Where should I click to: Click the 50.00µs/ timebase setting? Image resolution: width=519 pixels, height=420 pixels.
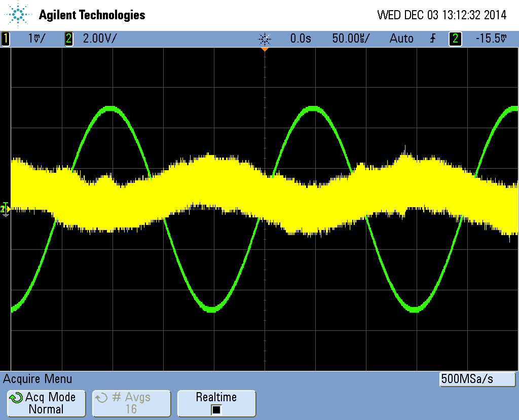[351, 39]
